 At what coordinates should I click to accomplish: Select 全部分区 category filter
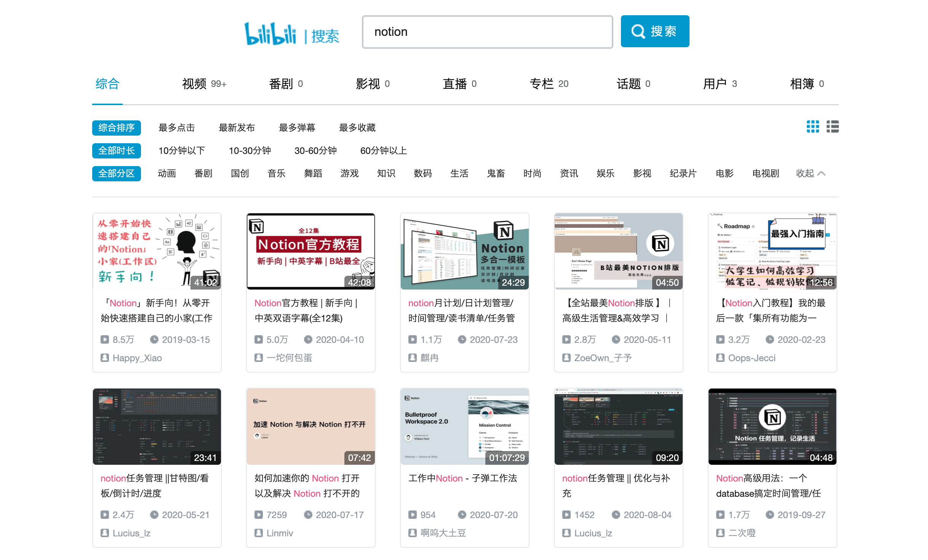coord(117,174)
